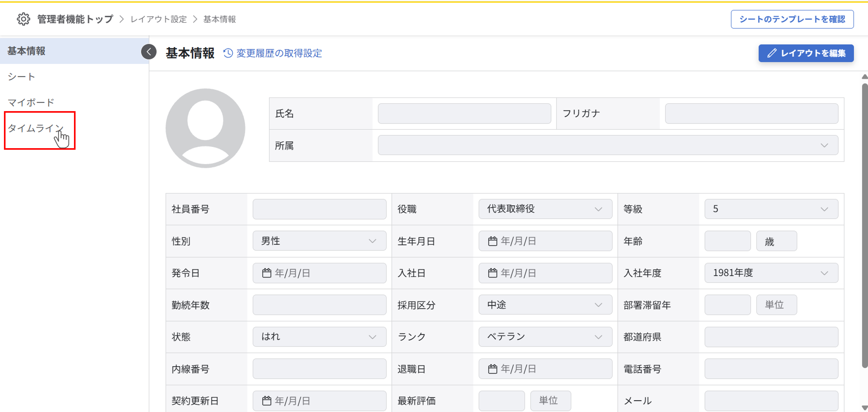Click the 最新評価 単位 field
Viewport: 868px width, 412px height.
(x=551, y=401)
